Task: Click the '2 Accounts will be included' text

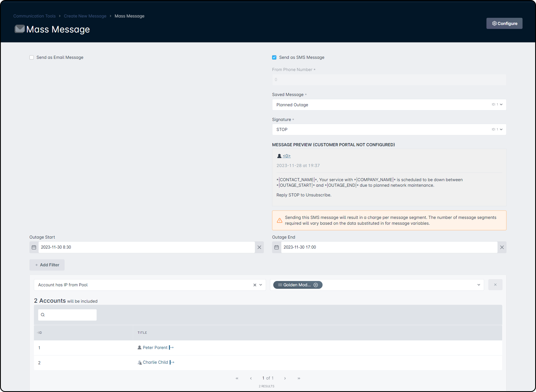Action: click(x=66, y=301)
